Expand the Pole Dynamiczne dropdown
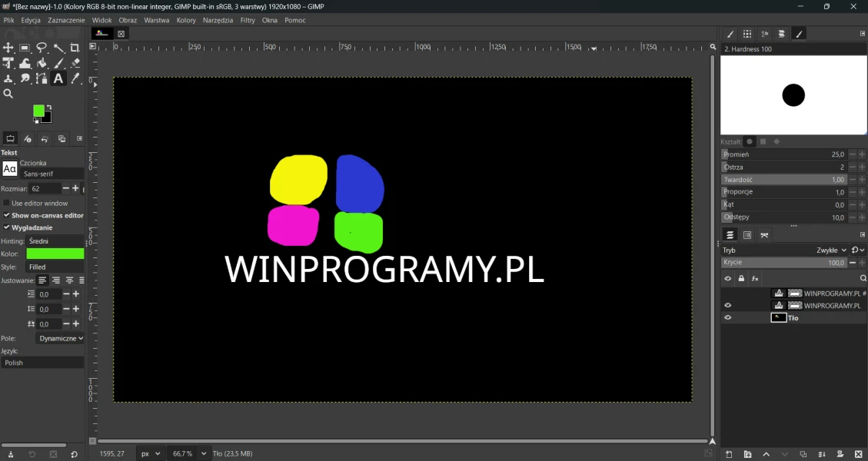This screenshot has width=868, height=461. tap(60, 338)
